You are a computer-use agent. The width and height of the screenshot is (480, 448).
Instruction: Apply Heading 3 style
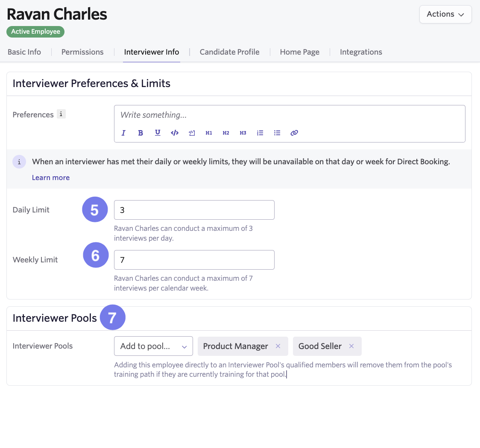[x=243, y=133]
